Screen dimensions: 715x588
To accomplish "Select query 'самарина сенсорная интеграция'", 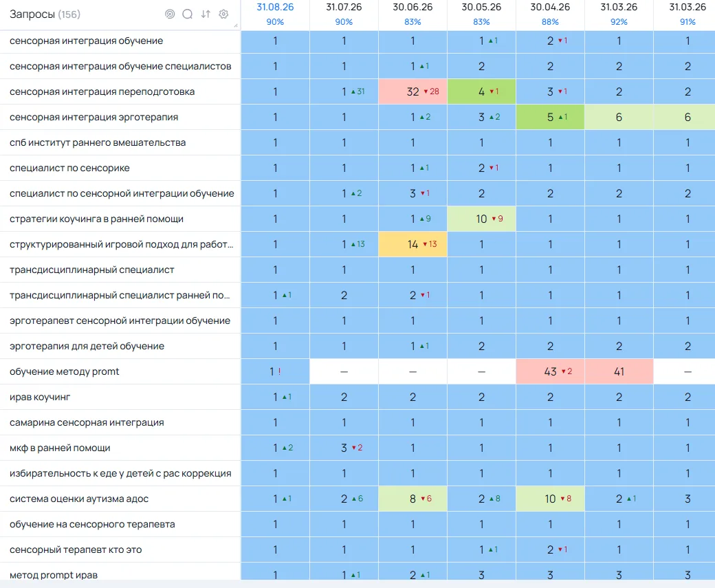I will (x=87, y=423).
